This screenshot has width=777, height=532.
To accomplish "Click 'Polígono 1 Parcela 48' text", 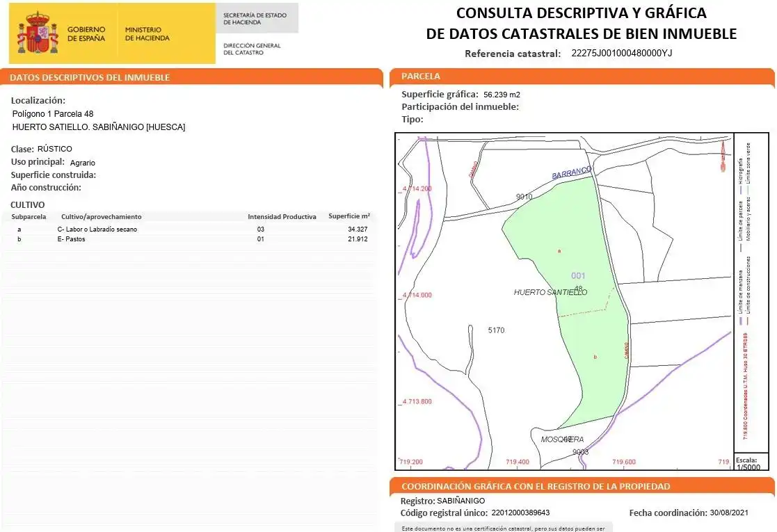I will pyautogui.click(x=53, y=113).
